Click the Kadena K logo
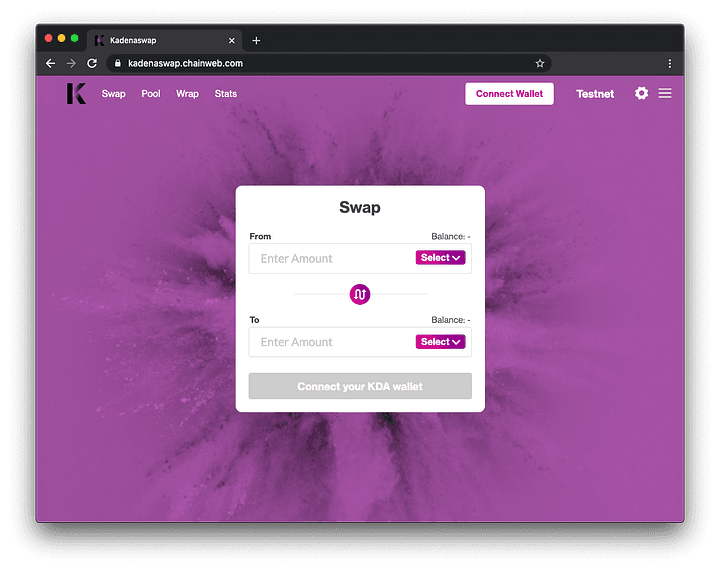 tap(76, 93)
